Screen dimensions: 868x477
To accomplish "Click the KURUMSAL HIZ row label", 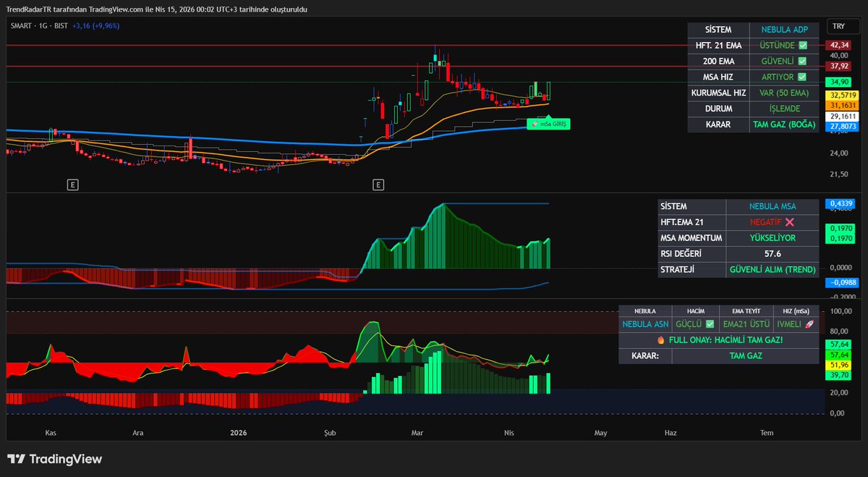I will click(x=718, y=93).
